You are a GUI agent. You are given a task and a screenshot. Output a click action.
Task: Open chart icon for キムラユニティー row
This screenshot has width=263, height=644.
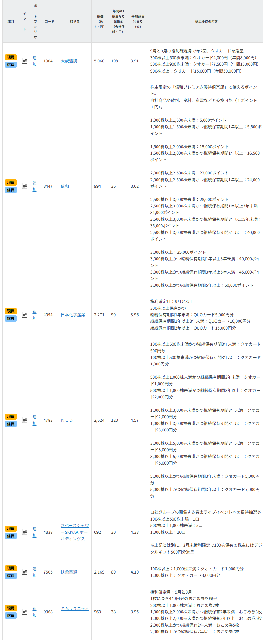24,612
